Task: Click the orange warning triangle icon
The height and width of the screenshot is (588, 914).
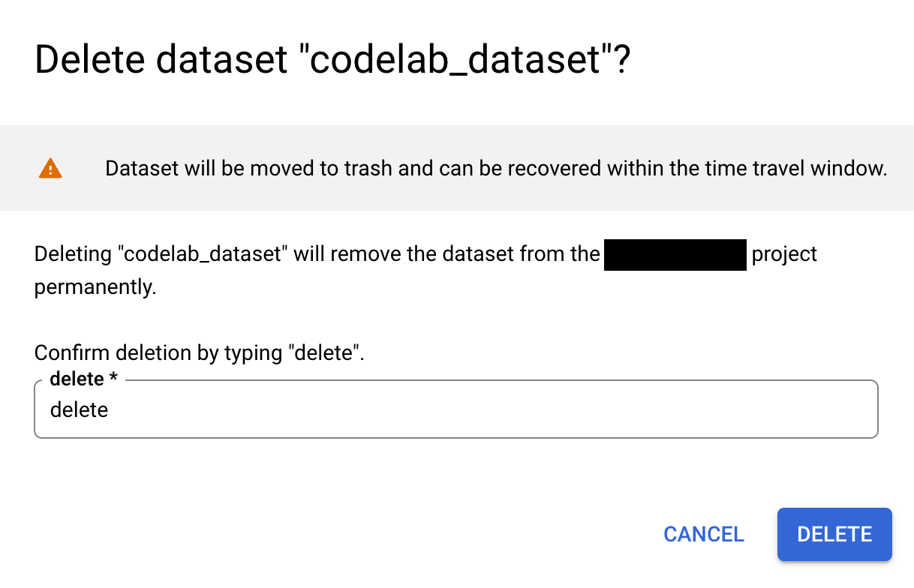Action: [x=50, y=168]
